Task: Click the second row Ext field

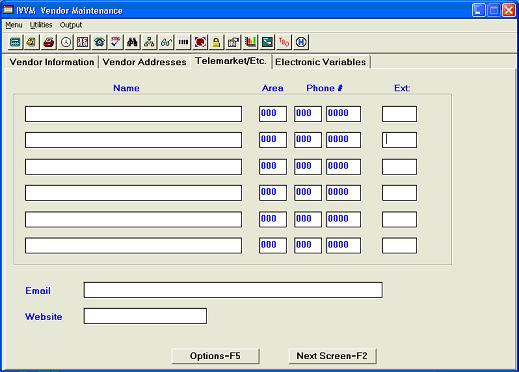Action: point(399,140)
